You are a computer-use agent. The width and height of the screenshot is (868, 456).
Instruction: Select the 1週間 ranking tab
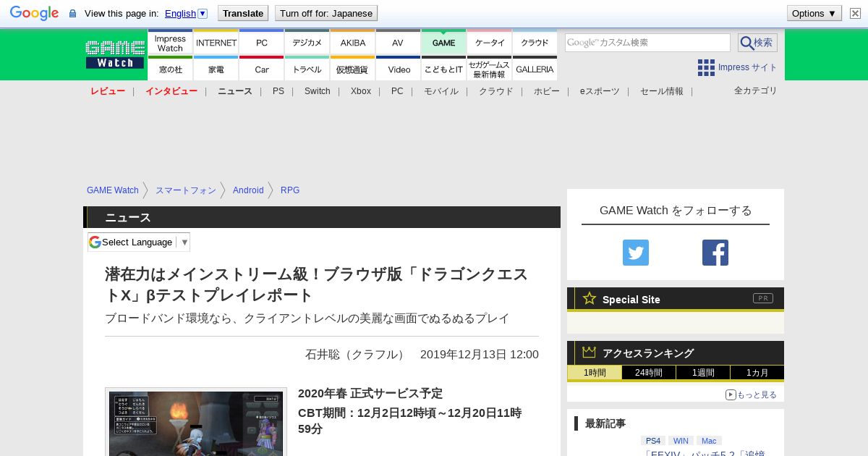click(703, 373)
